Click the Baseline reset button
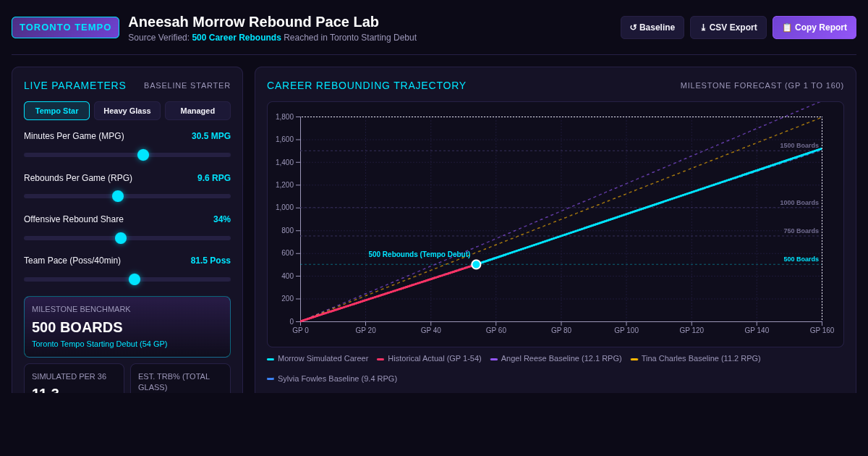Screen dimensions: 868x456 pos(652,28)
